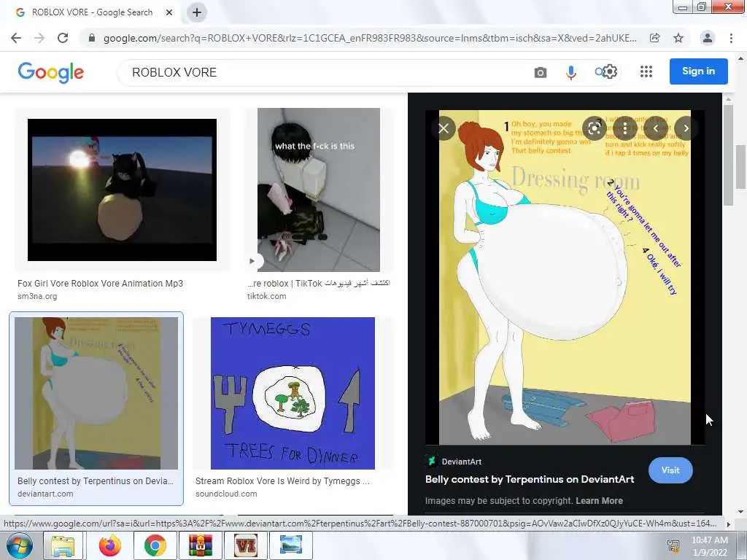Open a new browser tab
This screenshot has height=560, width=747.
click(197, 12)
